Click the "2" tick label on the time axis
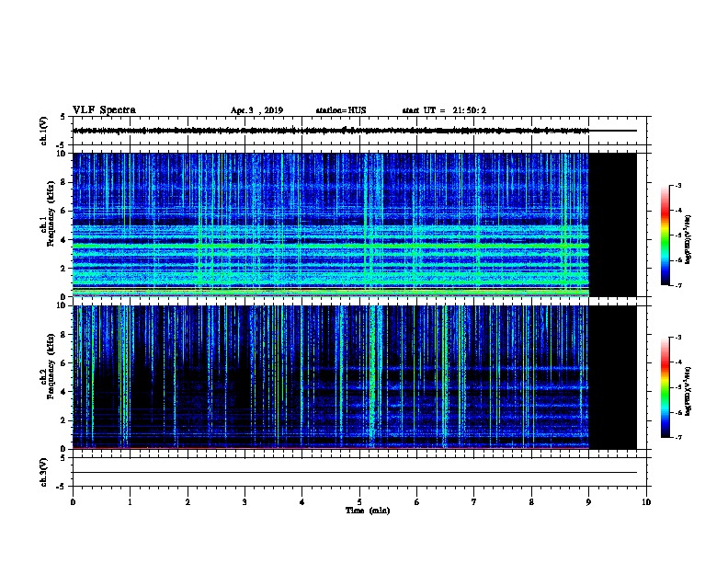The width and height of the screenshot is (728, 563). 188,502
